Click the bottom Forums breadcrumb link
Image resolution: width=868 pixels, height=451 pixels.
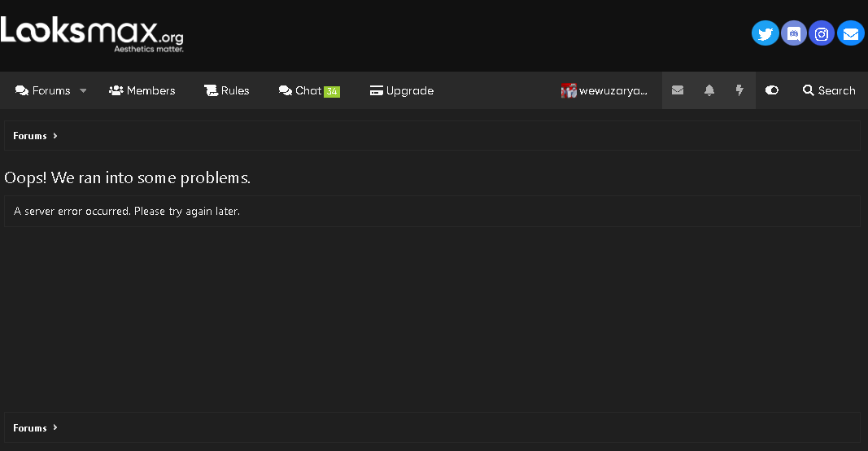tap(30, 428)
